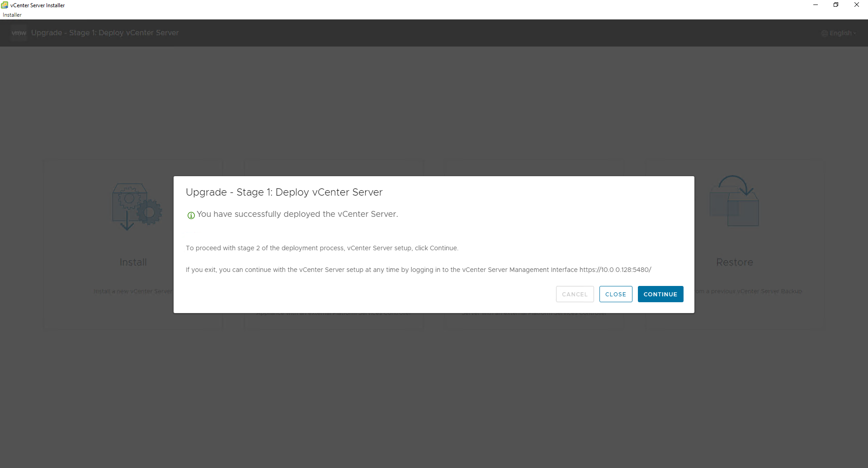
Task: Open the Installer menu
Action: point(12,15)
